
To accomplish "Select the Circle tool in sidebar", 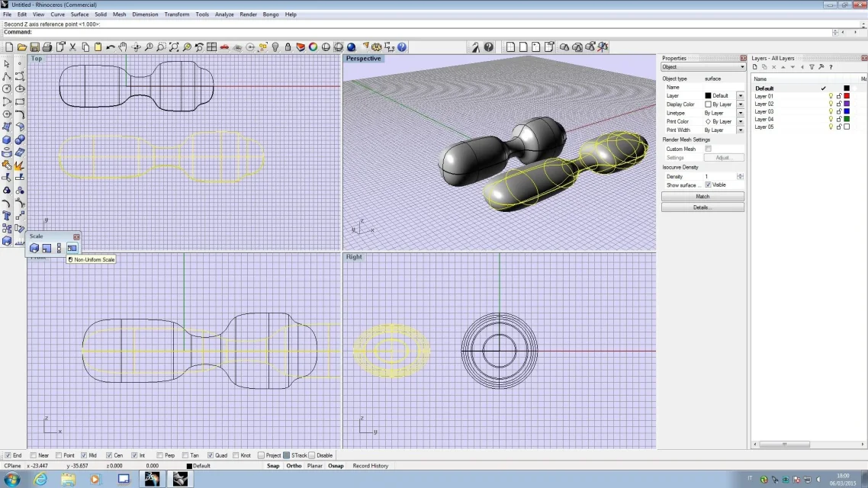I will (x=7, y=89).
